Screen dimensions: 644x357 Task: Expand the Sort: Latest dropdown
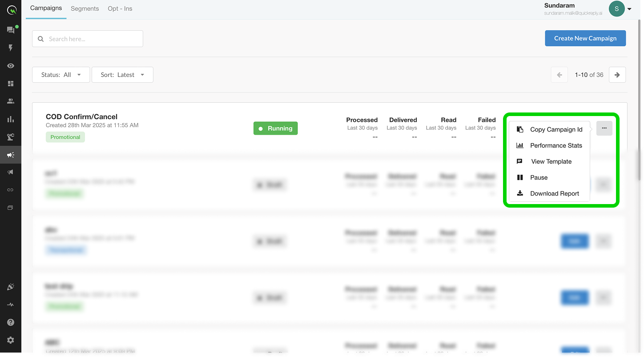[x=122, y=75]
